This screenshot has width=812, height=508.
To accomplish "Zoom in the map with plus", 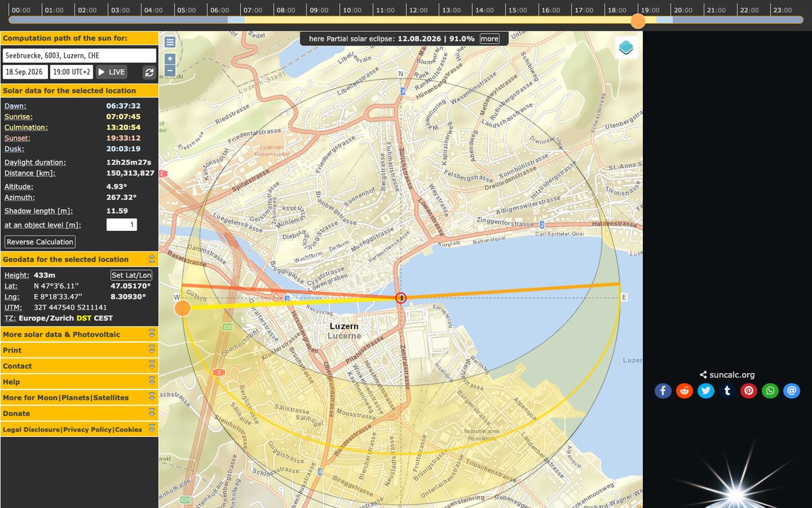I will coord(170,59).
